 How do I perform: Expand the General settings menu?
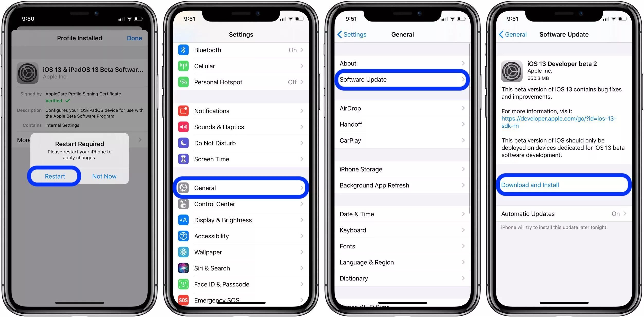coord(241,188)
